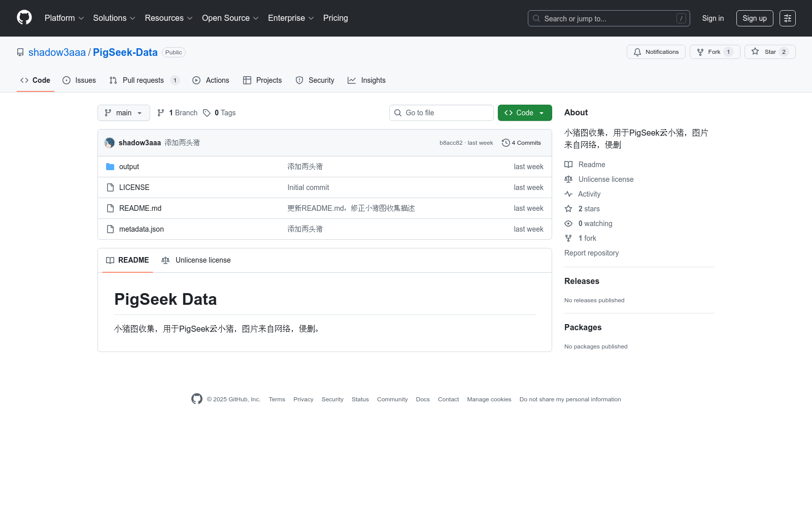Click the 4 Commits link
This screenshot has width=812, height=508.
[522, 143]
